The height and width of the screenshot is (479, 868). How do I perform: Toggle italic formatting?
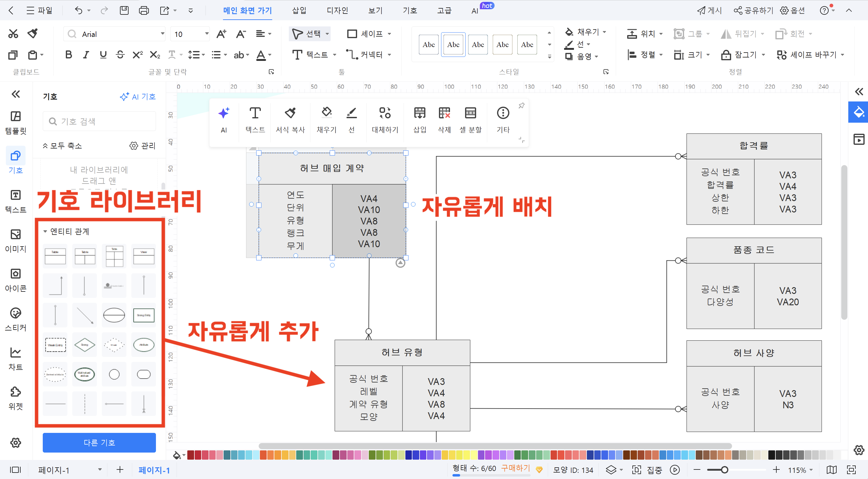(86, 54)
